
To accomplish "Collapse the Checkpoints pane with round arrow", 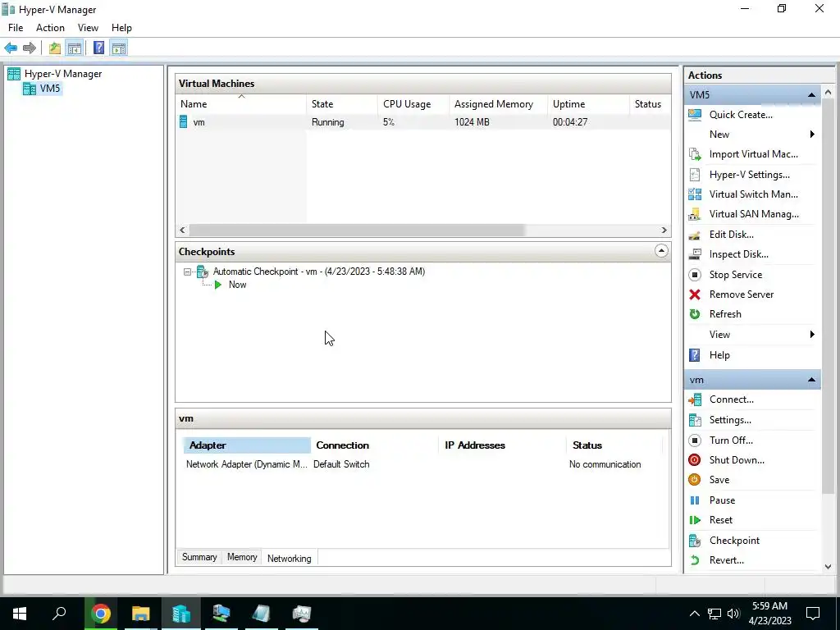I will 662,251.
